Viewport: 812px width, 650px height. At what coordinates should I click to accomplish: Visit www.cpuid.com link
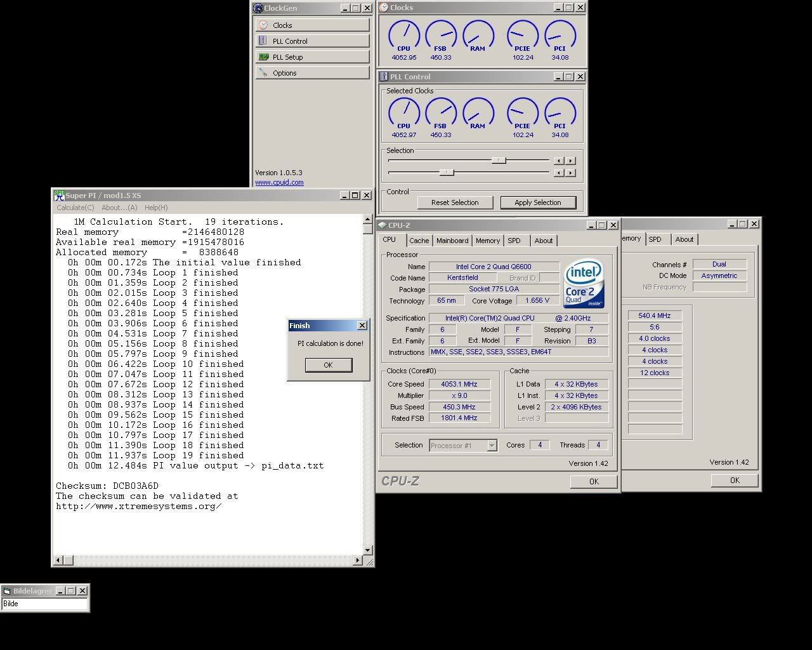pyautogui.click(x=279, y=182)
